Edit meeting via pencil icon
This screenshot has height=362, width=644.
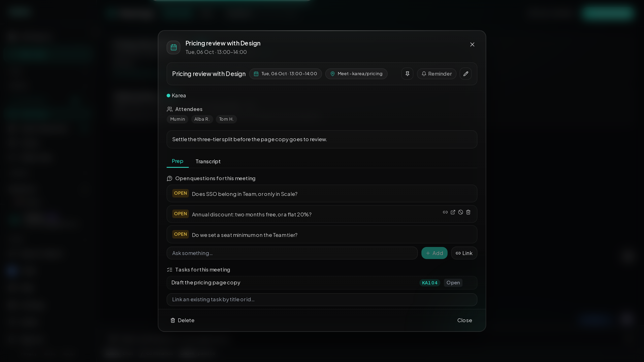465,74
